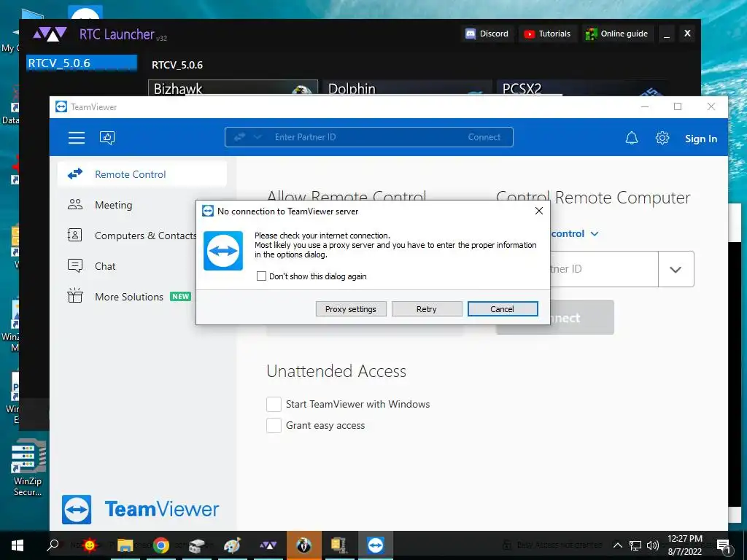Click the Proxy settings button

[x=351, y=309]
